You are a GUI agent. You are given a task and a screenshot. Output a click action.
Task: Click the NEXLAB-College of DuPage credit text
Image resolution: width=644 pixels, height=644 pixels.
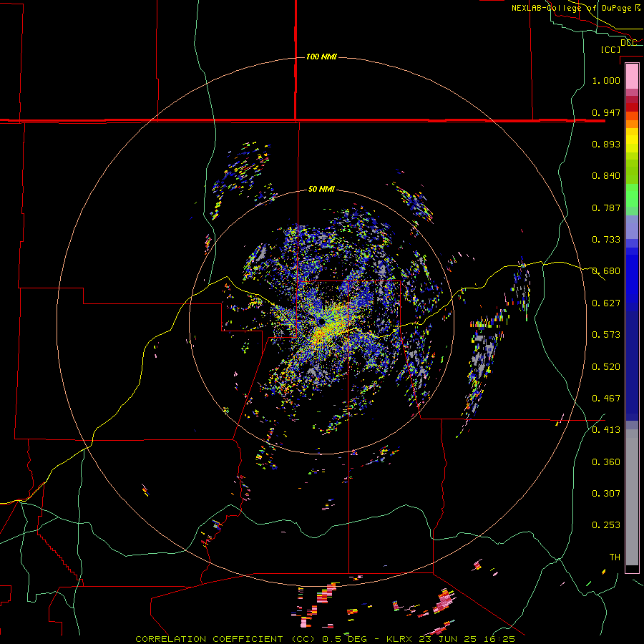tap(576, 8)
